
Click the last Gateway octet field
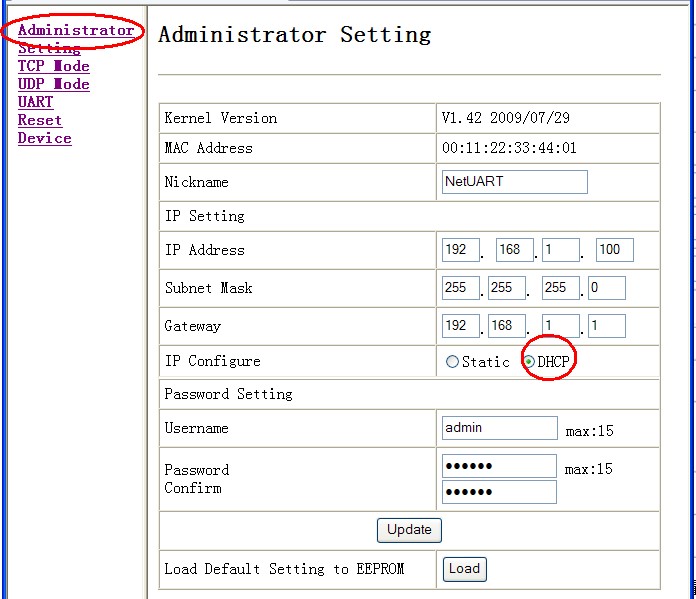point(606,326)
